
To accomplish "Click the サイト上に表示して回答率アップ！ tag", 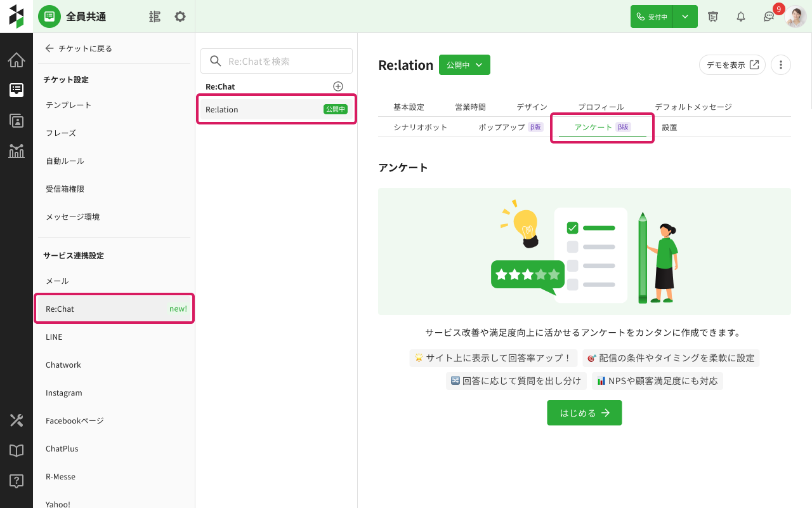I will point(494,358).
